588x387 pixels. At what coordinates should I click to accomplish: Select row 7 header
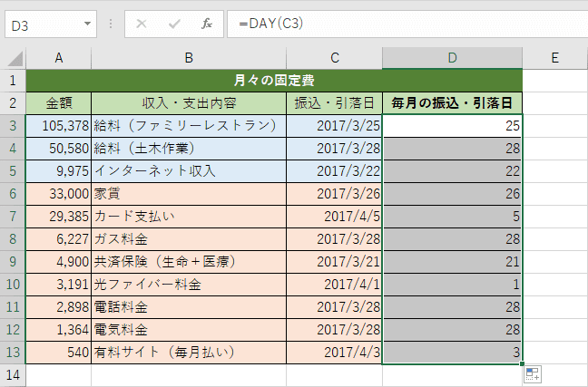(x=13, y=217)
